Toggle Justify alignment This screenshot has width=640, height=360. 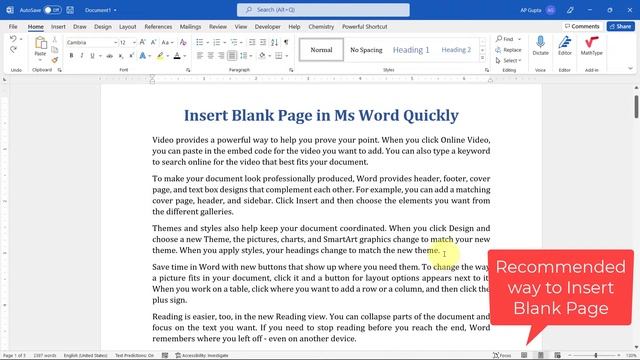232,56
